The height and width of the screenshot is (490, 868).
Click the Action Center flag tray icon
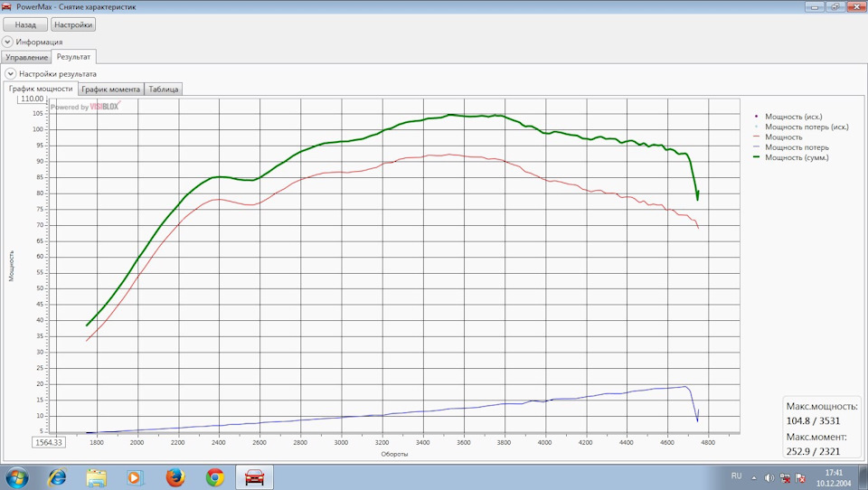click(x=800, y=478)
